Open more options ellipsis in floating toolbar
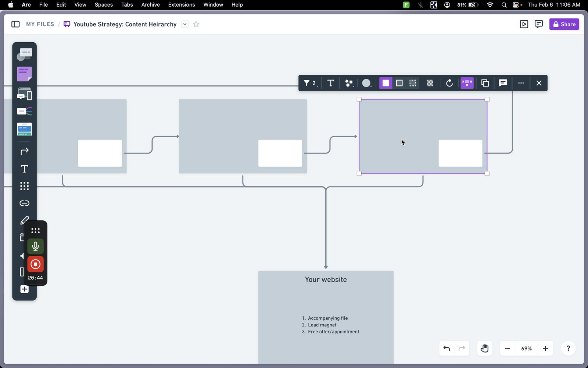The image size is (588, 368). tap(521, 83)
